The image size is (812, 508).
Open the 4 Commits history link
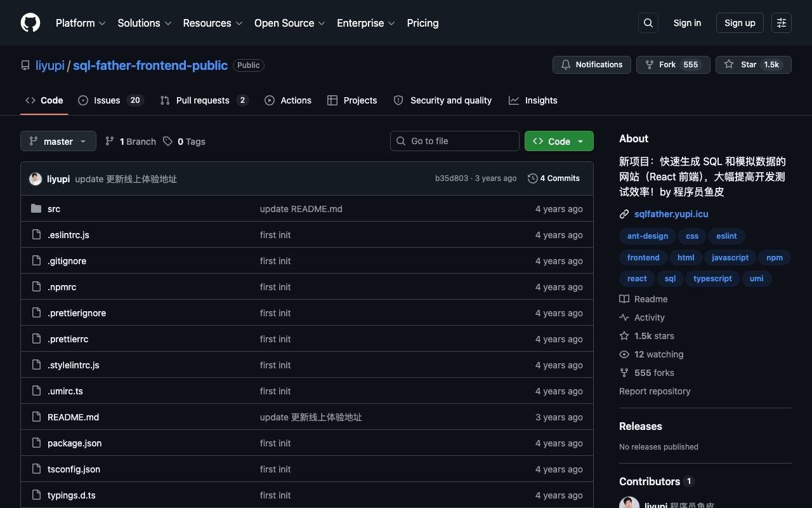pyautogui.click(x=554, y=178)
